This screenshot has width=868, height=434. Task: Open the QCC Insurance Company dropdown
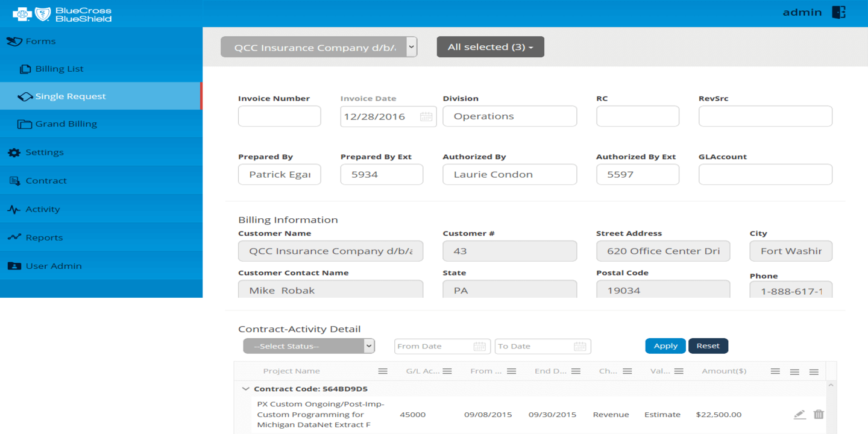[x=319, y=47]
